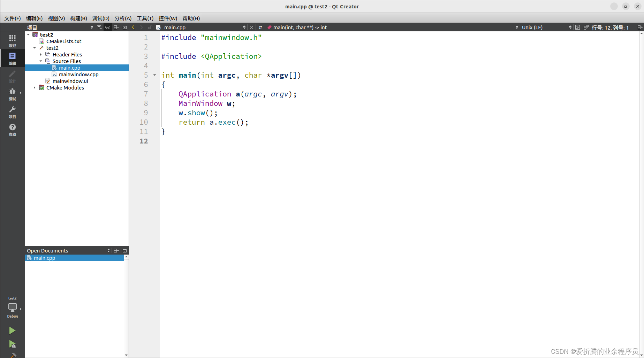The height and width of the screenshot is (358, 644).
Task: Click the 行号: 12, 列号: 1 position indicator
Action: [610, 27]
